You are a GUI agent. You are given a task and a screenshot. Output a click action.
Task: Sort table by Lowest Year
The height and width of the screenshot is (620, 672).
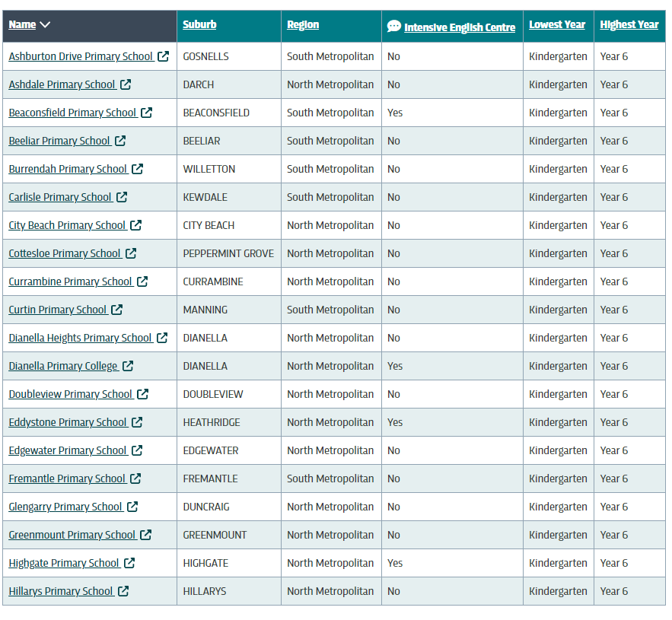[557, 24]
